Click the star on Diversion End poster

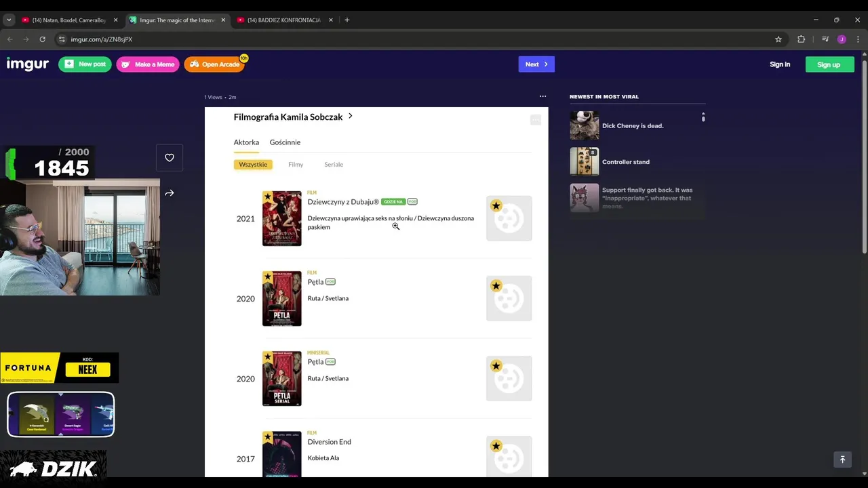[268, 437]
